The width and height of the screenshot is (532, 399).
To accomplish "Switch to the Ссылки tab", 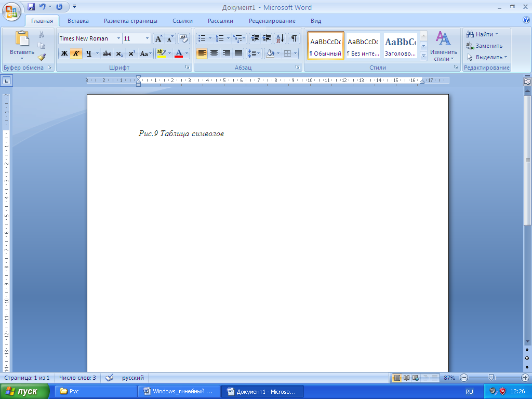I will click(x=182, y=21).
